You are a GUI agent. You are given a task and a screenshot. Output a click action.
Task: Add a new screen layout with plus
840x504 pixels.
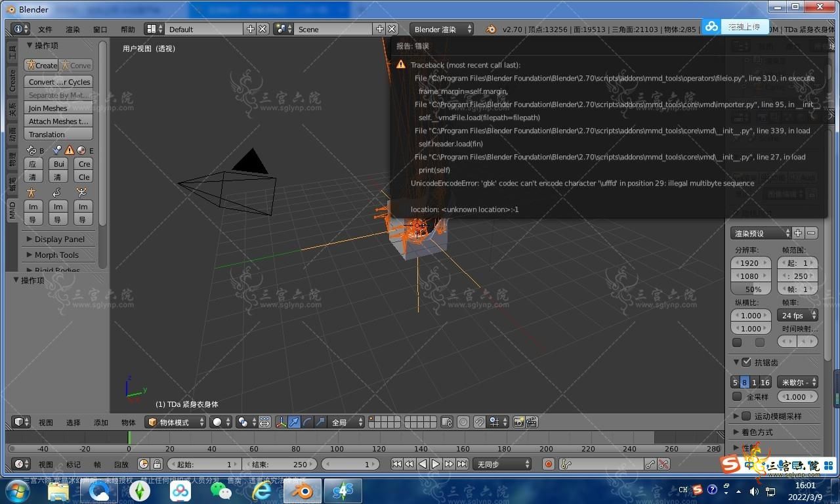(251, 29)
